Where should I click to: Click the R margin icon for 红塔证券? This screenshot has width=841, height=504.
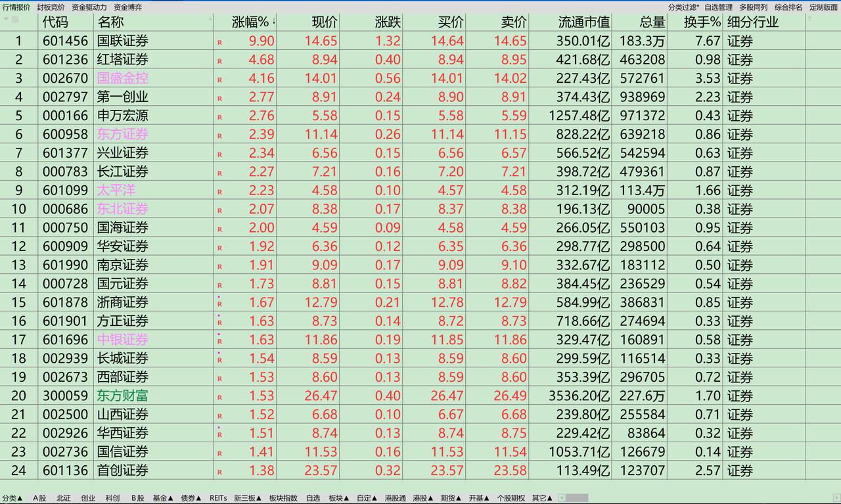219,61
